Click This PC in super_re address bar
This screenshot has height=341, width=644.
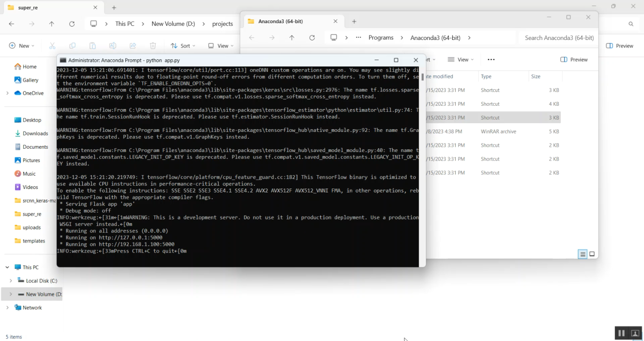[125, 24]
